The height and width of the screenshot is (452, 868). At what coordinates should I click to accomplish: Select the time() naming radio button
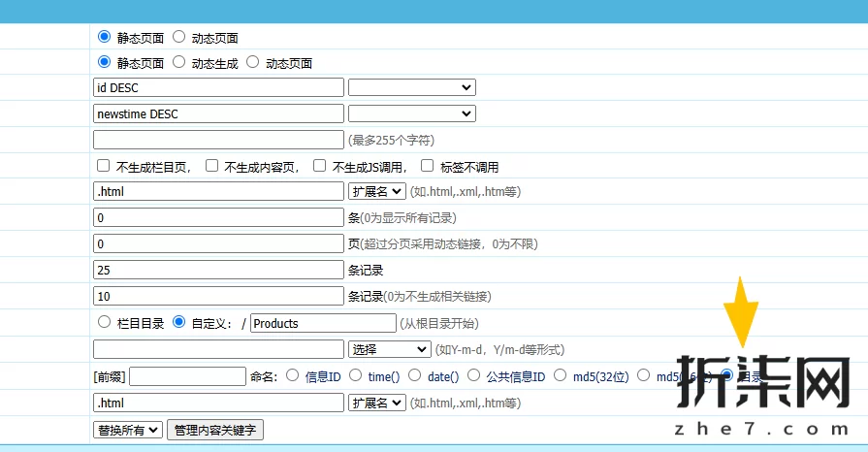(355, 375)
